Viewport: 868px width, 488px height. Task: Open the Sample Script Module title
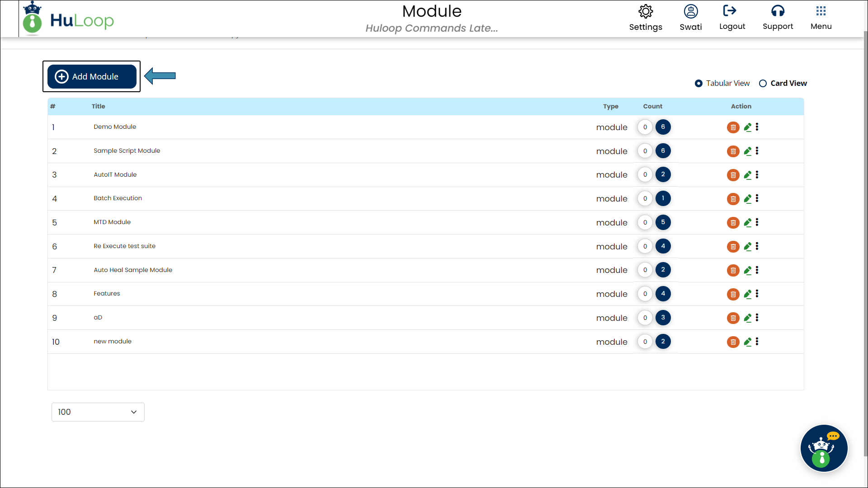[127, 151]
